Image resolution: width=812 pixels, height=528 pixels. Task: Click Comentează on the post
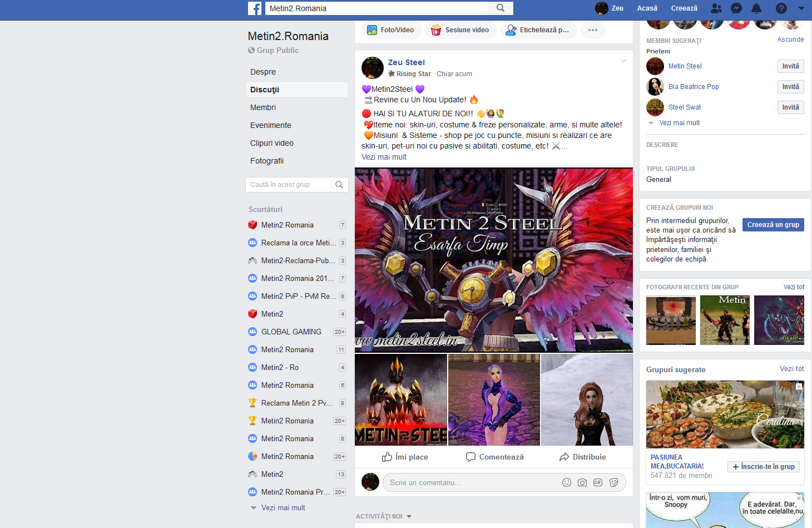click(495, 457)
